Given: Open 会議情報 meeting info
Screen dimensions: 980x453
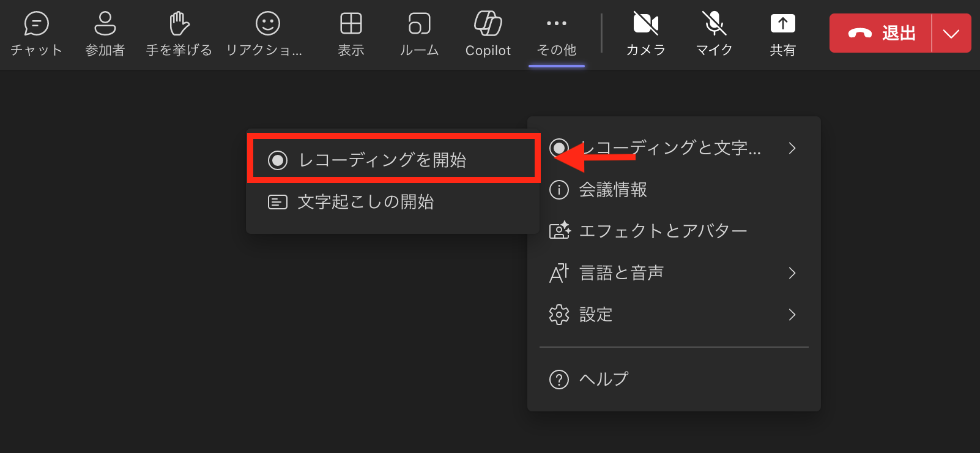Looking at the screenshot, I should pyautogui.click(x=613, y=190).
